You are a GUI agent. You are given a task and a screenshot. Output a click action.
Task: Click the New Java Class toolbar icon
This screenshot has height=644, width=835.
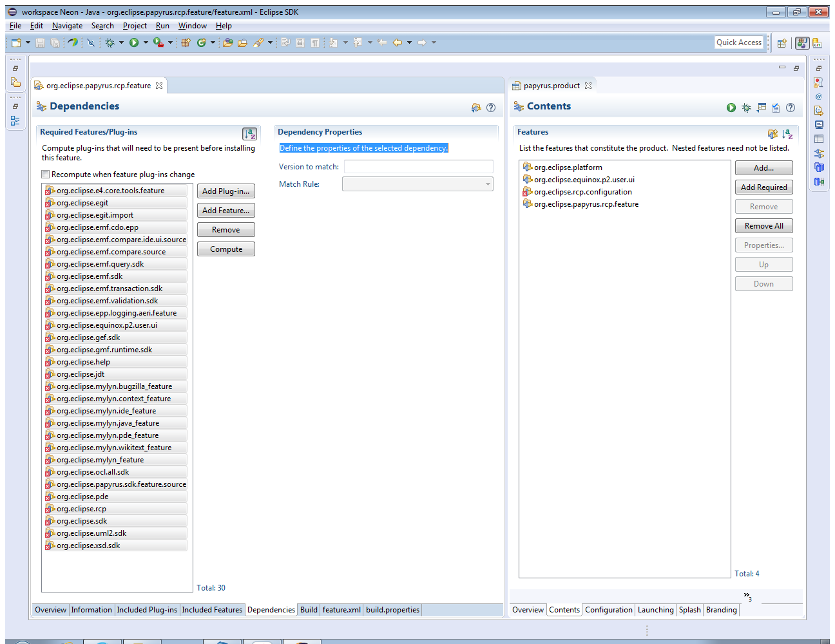click(x=202, y=43)
